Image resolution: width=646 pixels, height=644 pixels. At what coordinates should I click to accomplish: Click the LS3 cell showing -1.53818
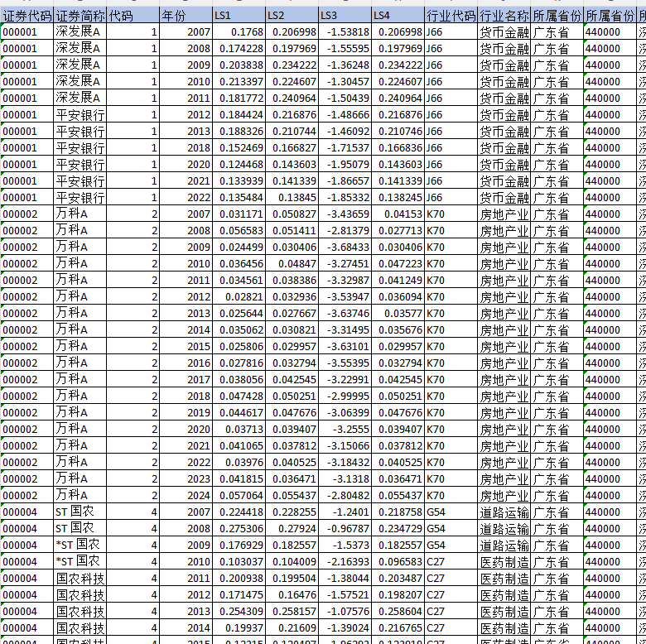coord(345,32)
